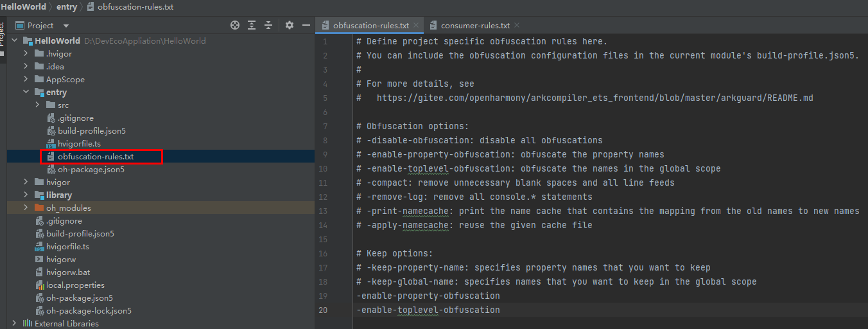This screenshot has width=868, height=329.
Task: Click the entry breadcrumb in navigation bar
Action: (x=66, y=7)
